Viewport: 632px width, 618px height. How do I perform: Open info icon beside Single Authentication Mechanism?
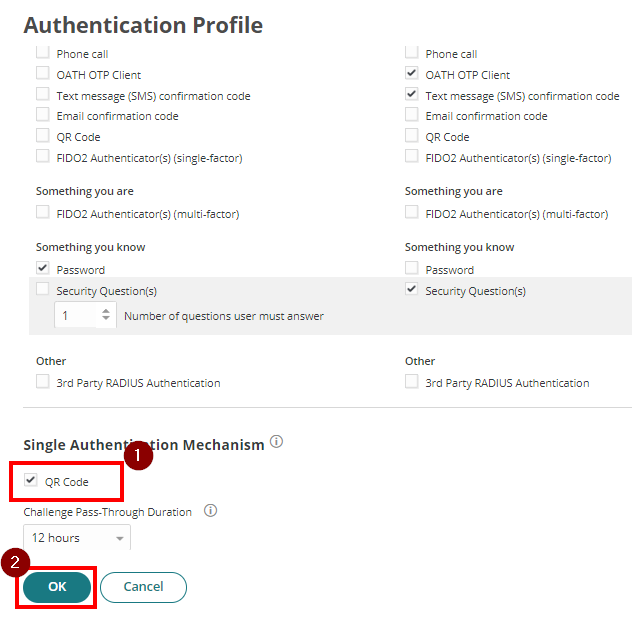click(276, 442)
